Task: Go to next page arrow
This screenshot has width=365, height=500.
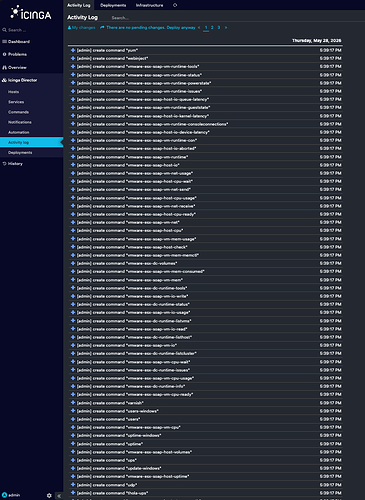Action: [226, 28]
